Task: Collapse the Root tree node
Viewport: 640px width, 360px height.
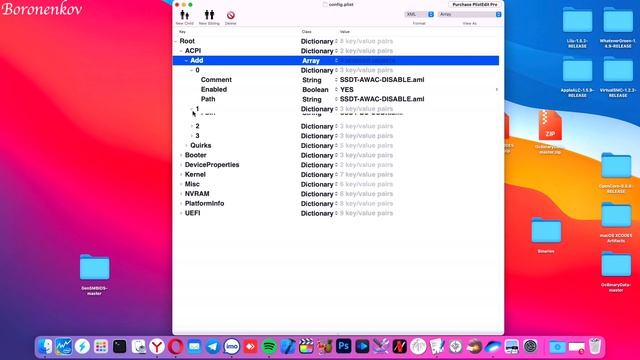Action: click(176, 41)
